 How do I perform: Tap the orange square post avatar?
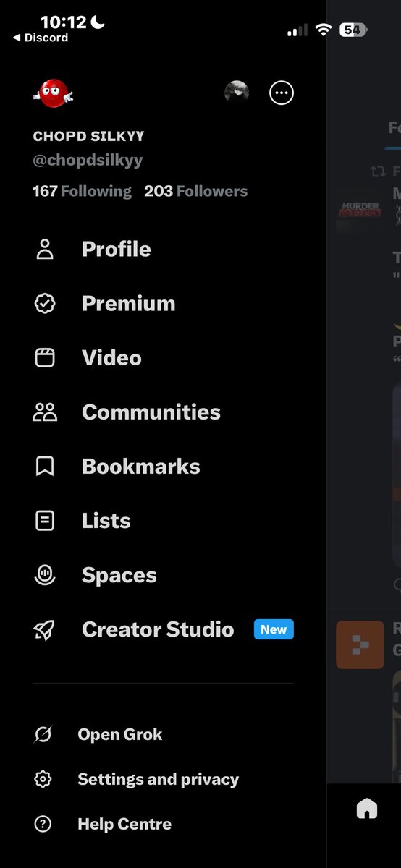coord(360,644)
